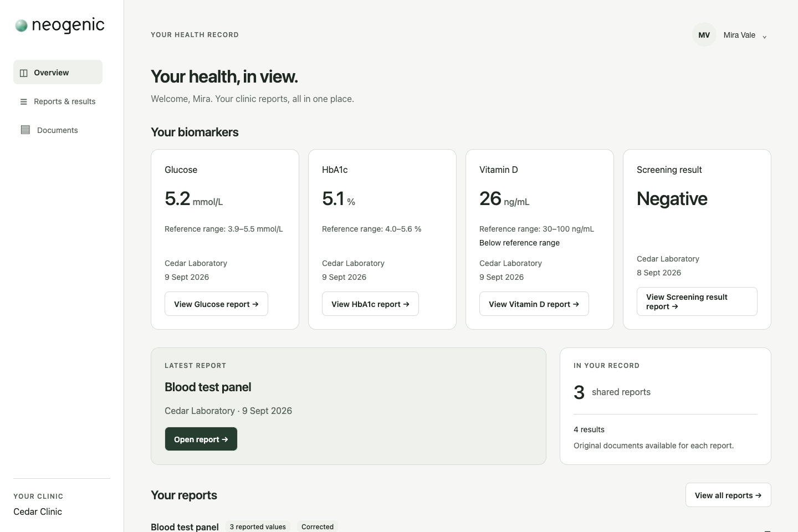Select the Glucose 5.2 mmol/L value
Screen dimensions: 798x532
(x=193, y=198)
